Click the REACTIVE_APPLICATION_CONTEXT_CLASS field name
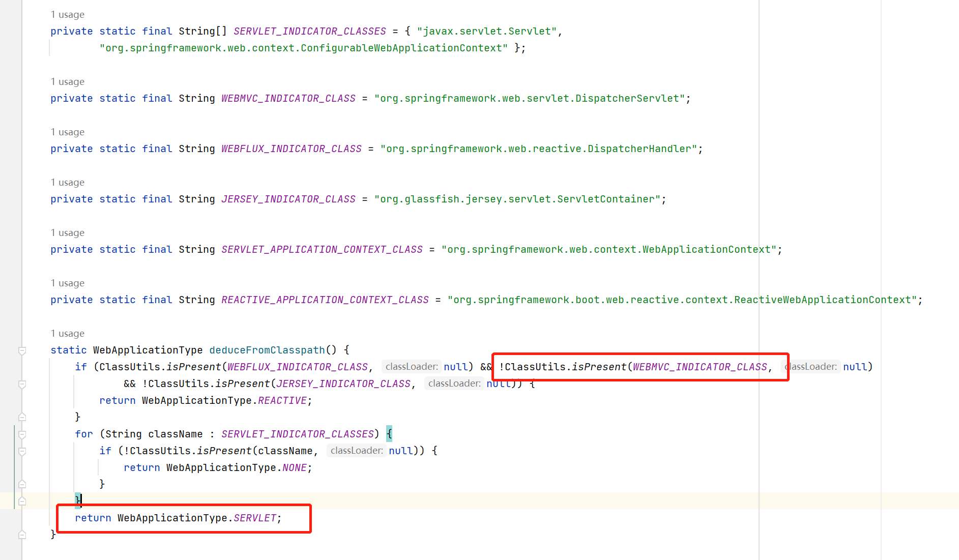The width and height of the screenshot is (959, 560). (x=325, y=300)
